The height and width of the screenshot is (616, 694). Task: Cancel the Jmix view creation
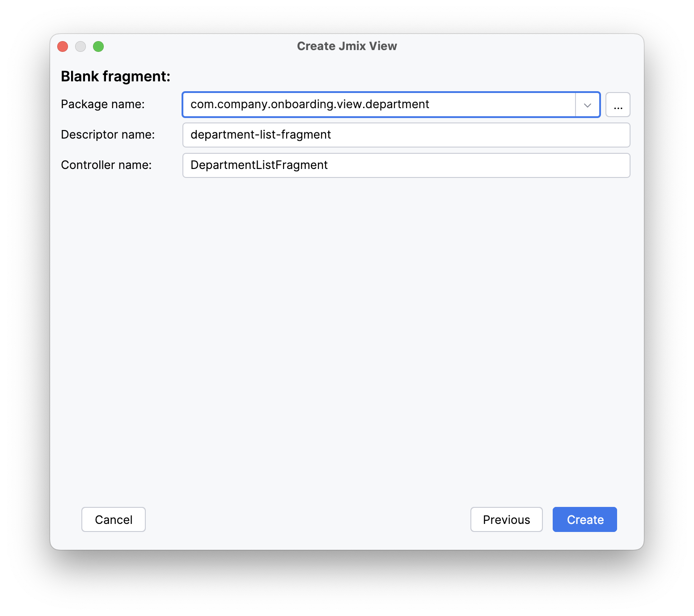[x=113, y=519]
